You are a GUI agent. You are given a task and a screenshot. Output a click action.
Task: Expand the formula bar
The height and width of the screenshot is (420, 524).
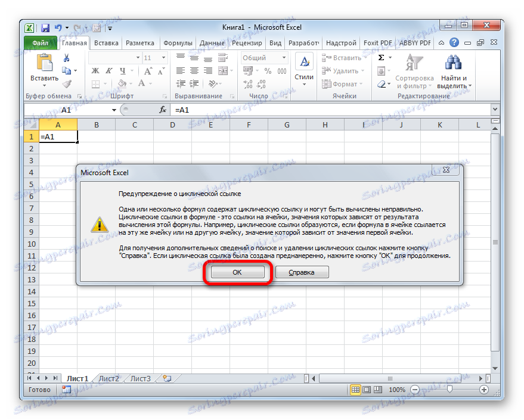[x=495, y=109]
